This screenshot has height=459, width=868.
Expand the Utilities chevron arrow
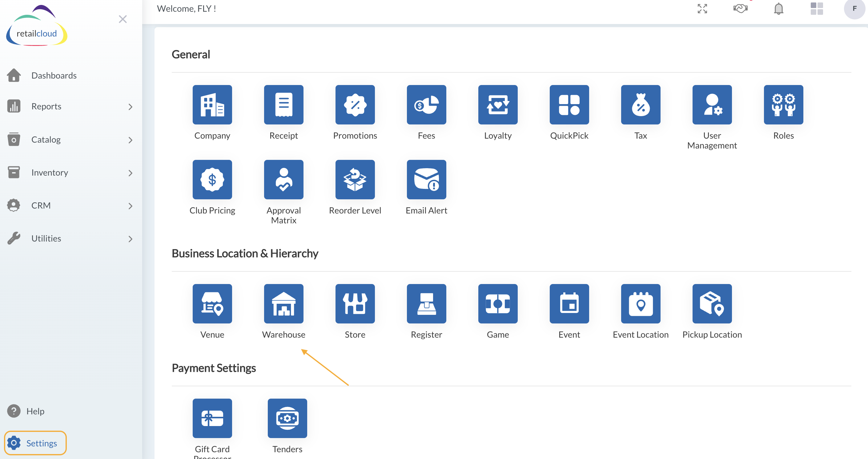coord(131,239)
